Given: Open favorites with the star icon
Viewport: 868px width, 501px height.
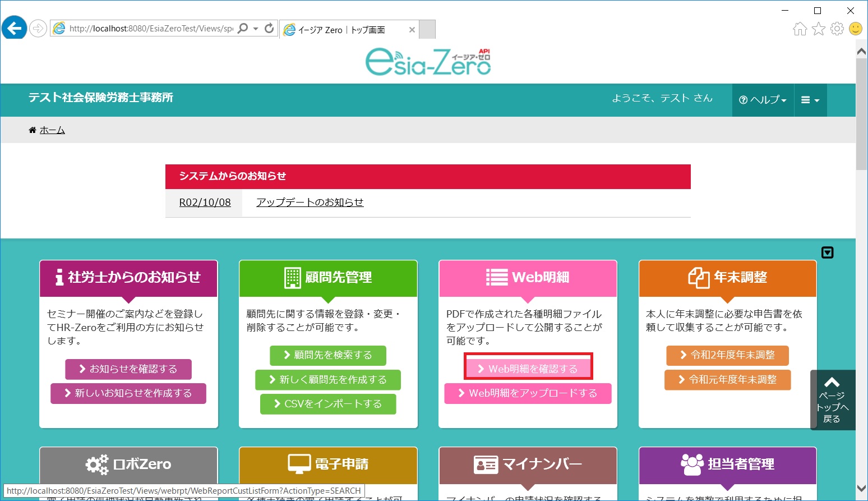Looking at the screenshot, I should [819, 29].
